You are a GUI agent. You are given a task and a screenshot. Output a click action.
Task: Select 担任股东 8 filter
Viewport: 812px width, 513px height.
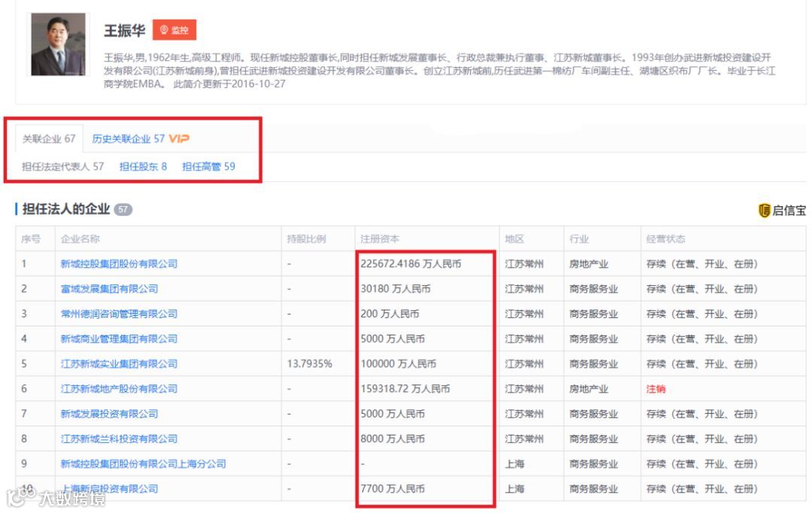pos(143,166)
